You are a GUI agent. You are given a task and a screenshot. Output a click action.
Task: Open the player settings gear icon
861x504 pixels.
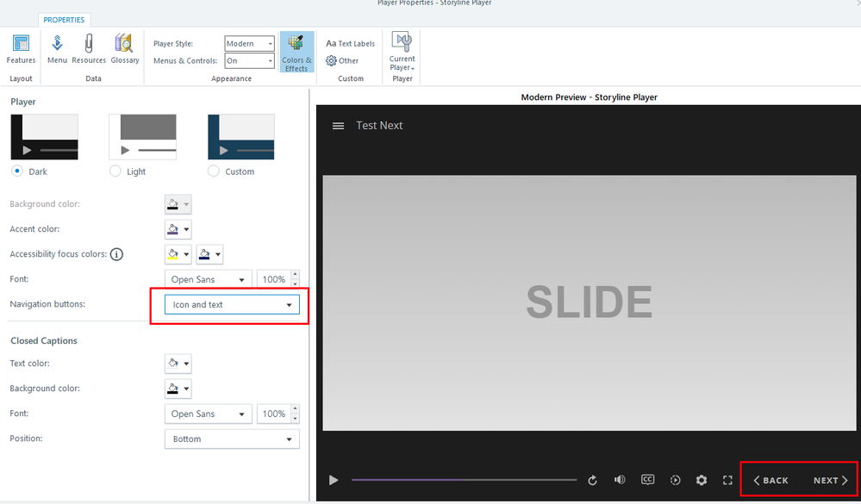point(702,481)
